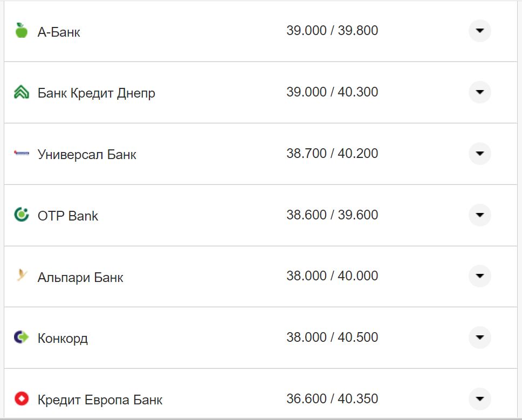Open OTP Bank dropdown arrow
The image size is (522, 420).
point(479,215)
